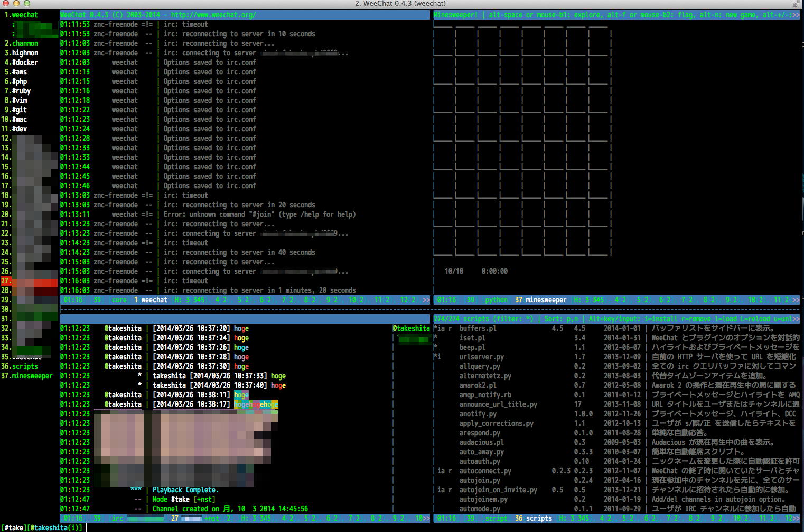
Task: Select the buffers.pl entry in the scripts list
Action: [478, 328]
